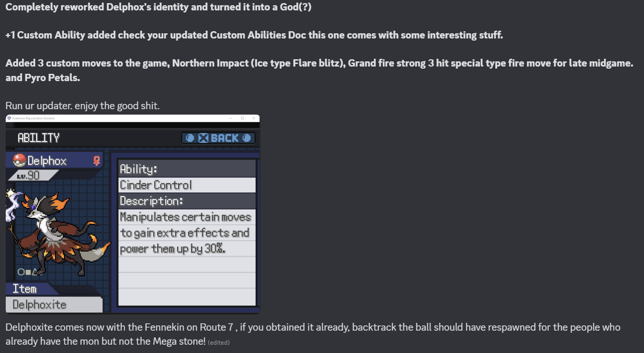The image size is (644, 353).
Task: Click the Pokemon Rejuvenation Extreme window icon
Action: tap(9, 118)
